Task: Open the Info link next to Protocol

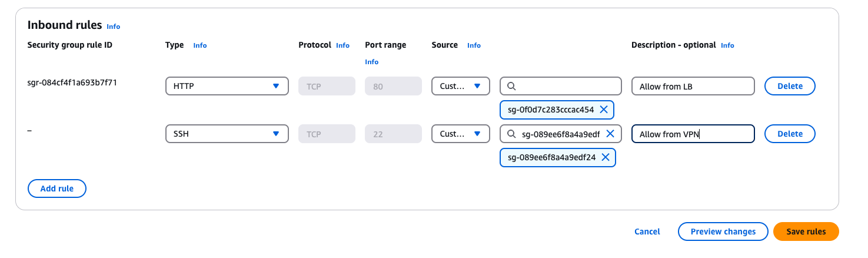Action: point(342,45)
